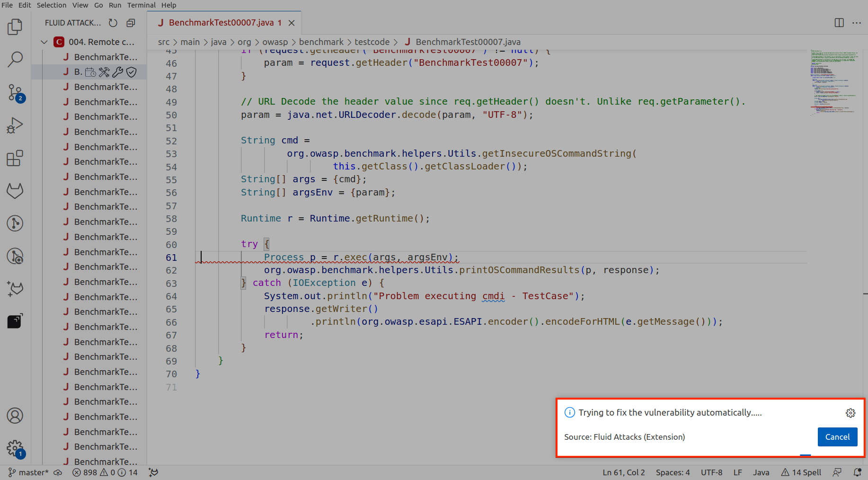Click the feedback person icon in status bar
This screenshot has height=480, width=868.
(x=837, y=472)
